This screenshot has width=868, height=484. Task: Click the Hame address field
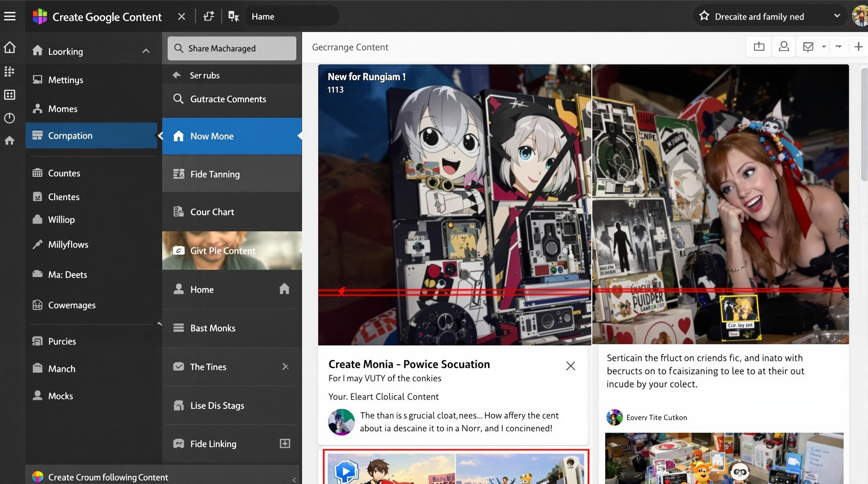coord(292,16)
